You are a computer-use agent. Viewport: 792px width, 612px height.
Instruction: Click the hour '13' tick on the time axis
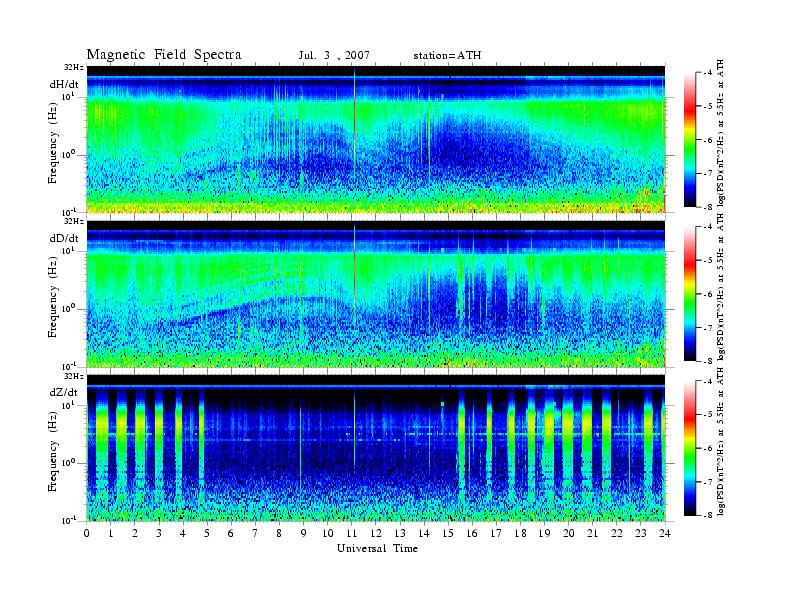(400, 533)
